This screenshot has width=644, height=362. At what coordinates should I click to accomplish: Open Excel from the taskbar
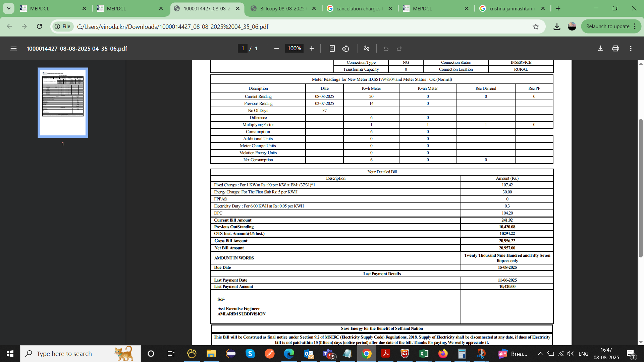[x=424, y=354]
